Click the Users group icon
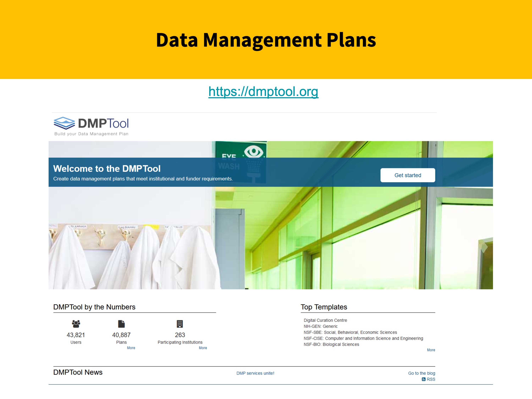Image resolution: width=532 pixels, height=399 pixels. click(76, 324)
